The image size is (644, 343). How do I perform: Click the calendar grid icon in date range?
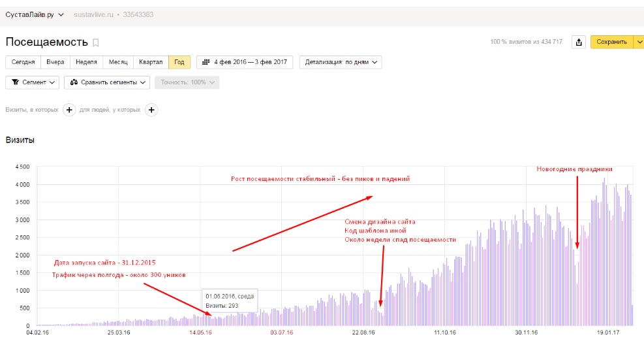tap(206, 62)
